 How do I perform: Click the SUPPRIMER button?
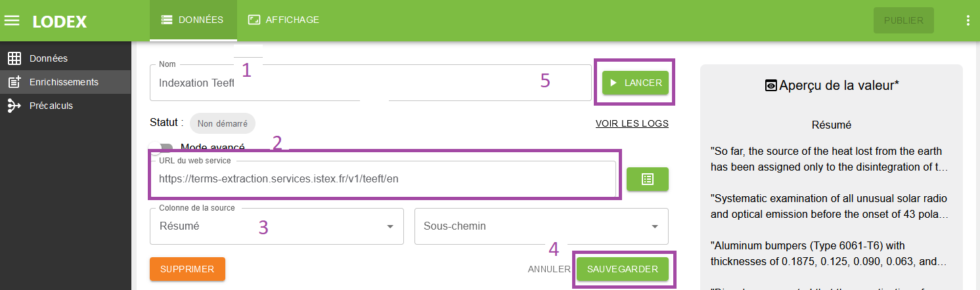[187, 269]
